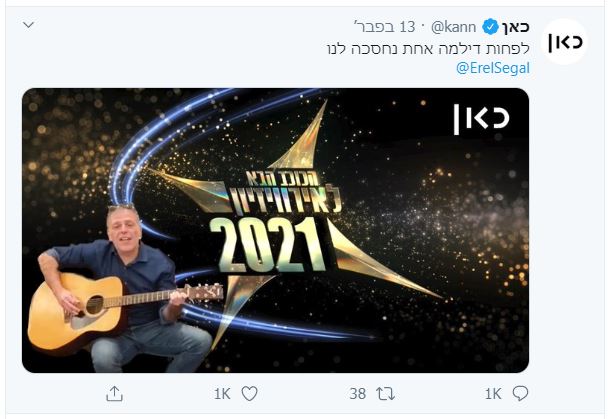
Task: Click the share tweet icon
Action: click(115, 393)
